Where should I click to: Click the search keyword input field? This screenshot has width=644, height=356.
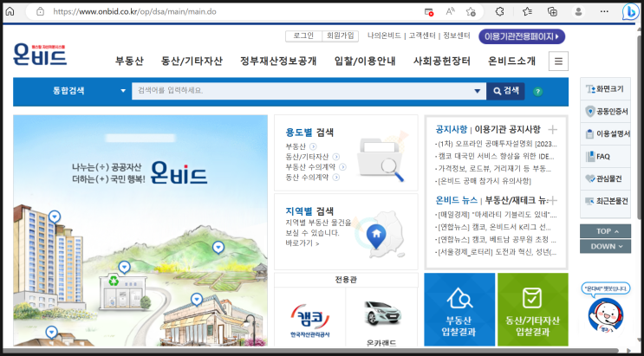pyautogui.click(x=309, y=91)
